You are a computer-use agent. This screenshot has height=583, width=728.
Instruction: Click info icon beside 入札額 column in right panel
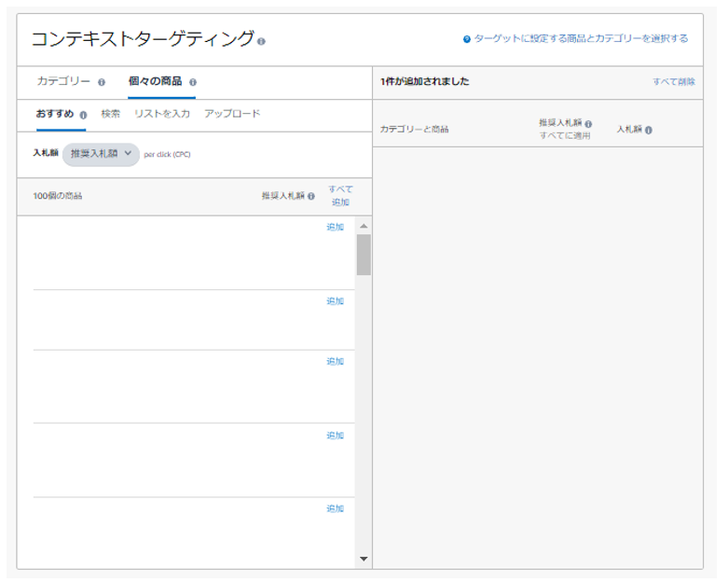click(649, 130)
